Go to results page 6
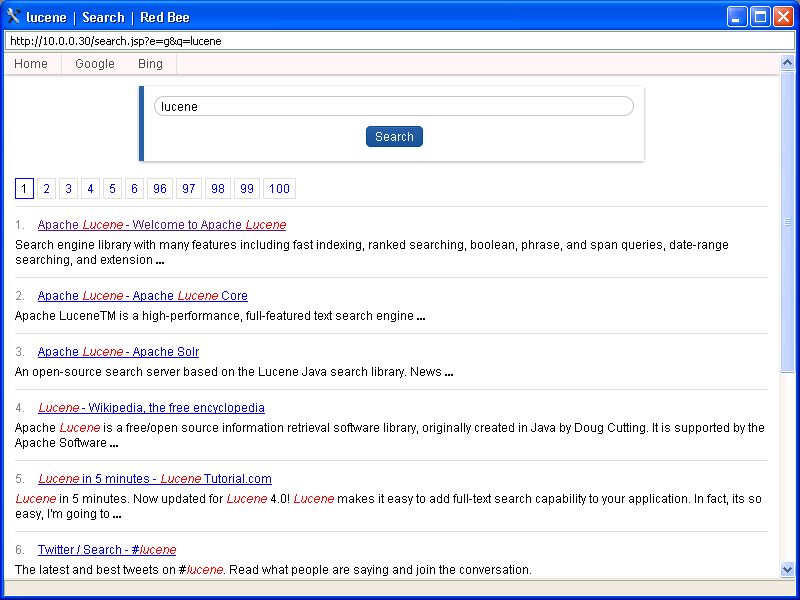 [134, 188]
